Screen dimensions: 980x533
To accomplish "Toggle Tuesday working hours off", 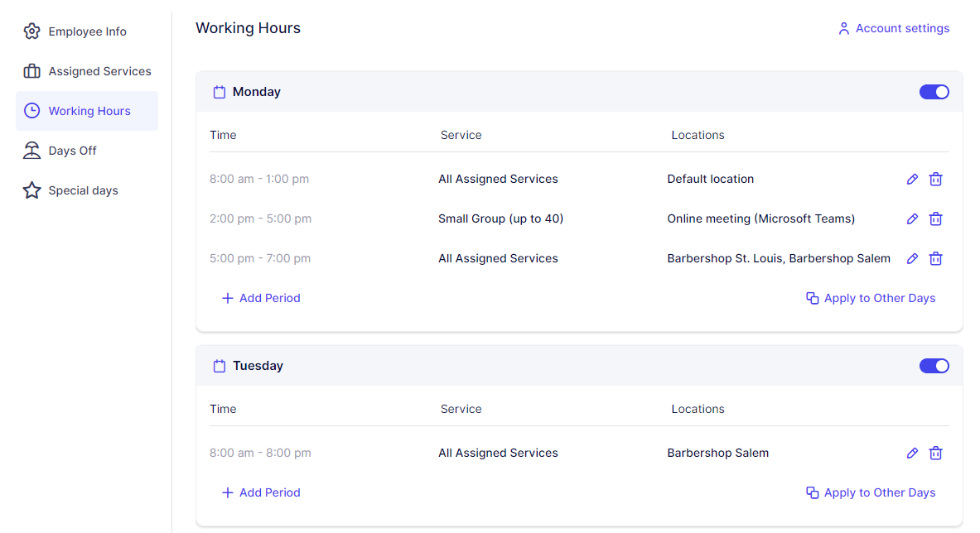I will 934,365.
